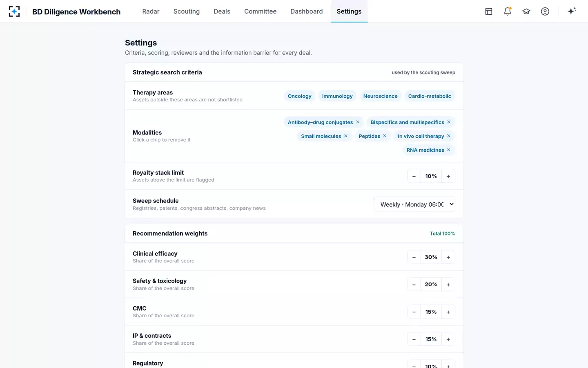Switch to the Dashboard tab

coord(307,11)
